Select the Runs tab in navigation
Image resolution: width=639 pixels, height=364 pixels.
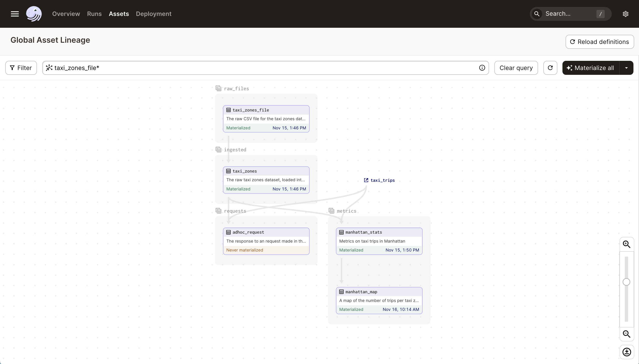94,14
